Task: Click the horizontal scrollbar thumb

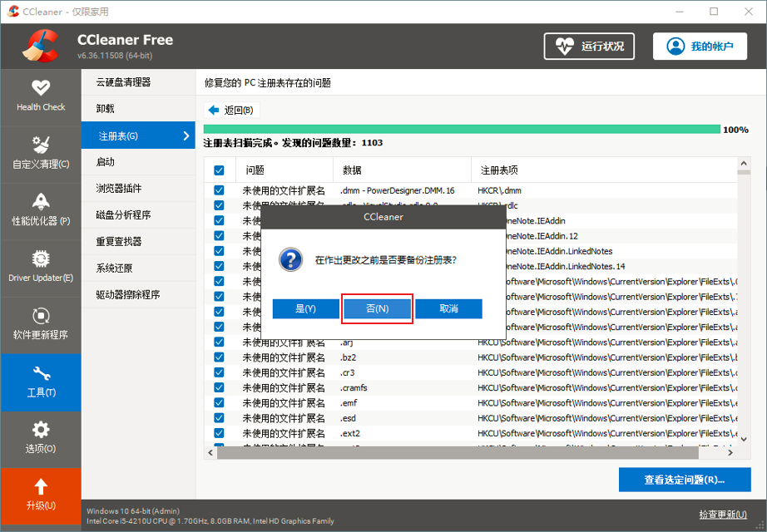Action: pos(458,453)
